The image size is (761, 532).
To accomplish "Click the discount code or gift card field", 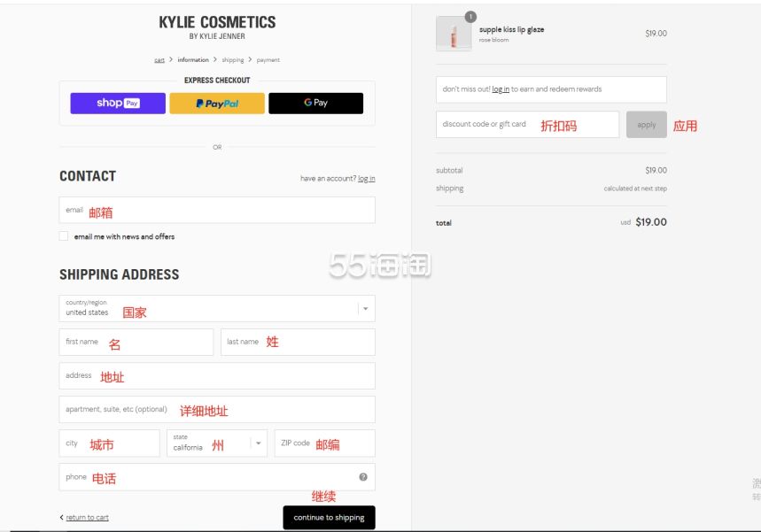I will [527, 124].
